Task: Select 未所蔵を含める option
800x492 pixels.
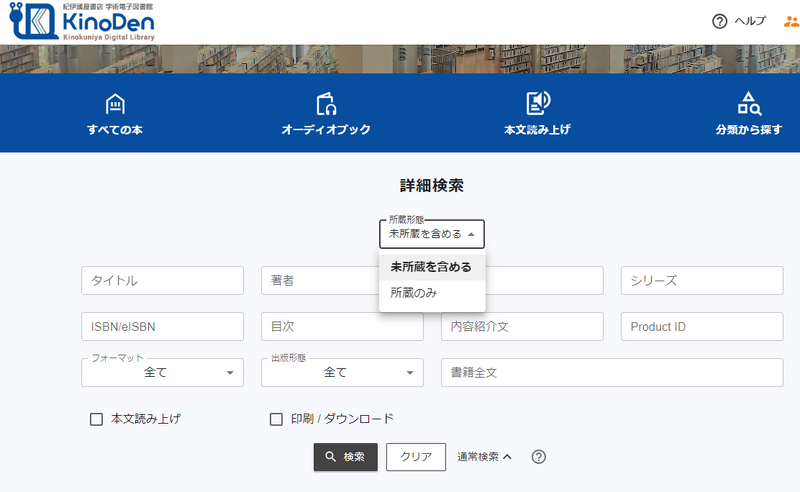Action: coord(432,267)
